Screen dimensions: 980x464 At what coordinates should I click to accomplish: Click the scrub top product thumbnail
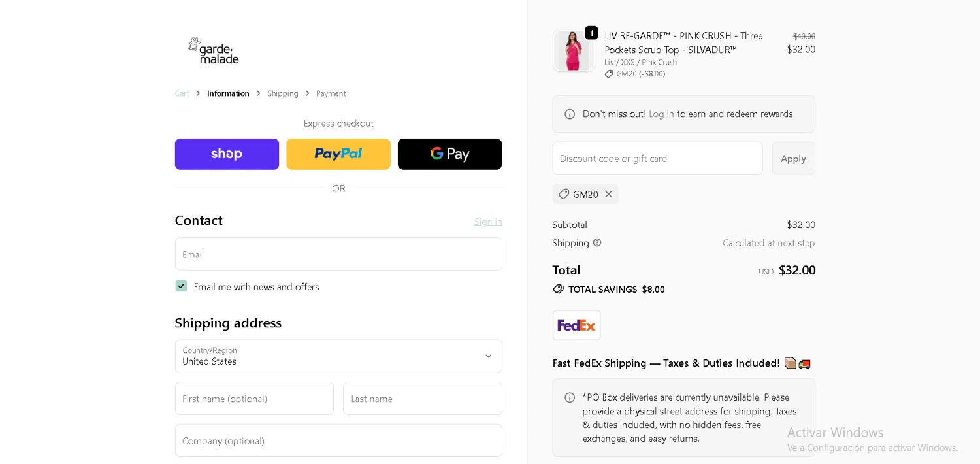click(x=573, y=50)
